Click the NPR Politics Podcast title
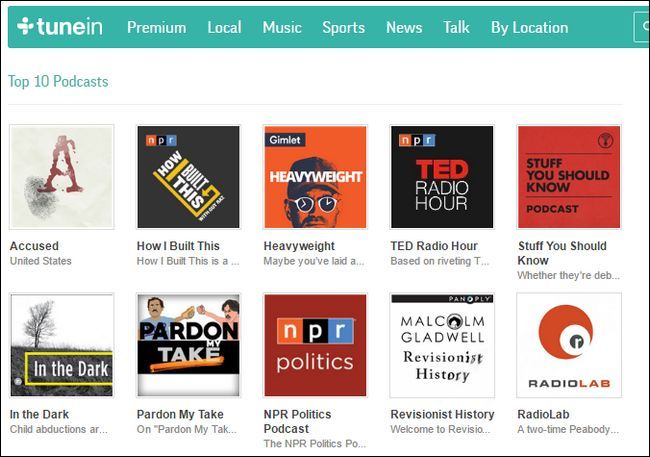 [297, 421]
